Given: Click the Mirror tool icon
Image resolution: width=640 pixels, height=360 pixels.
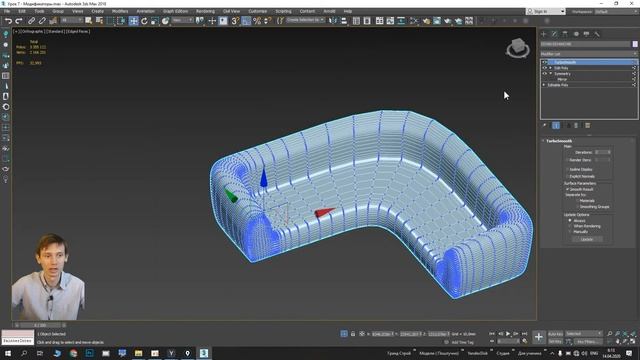Looking at the screenshot, I should coord(333,20).
